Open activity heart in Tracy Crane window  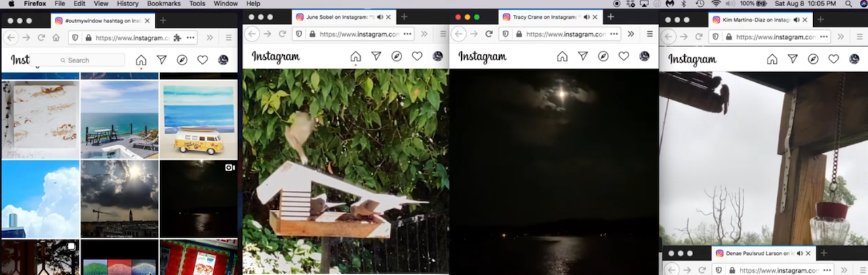coord(624,56)
